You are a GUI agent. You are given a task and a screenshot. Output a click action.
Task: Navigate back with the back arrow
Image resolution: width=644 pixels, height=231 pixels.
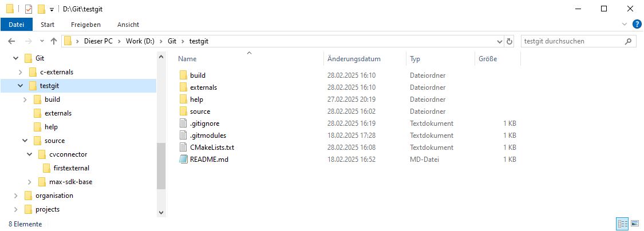(x=11, y=41)
